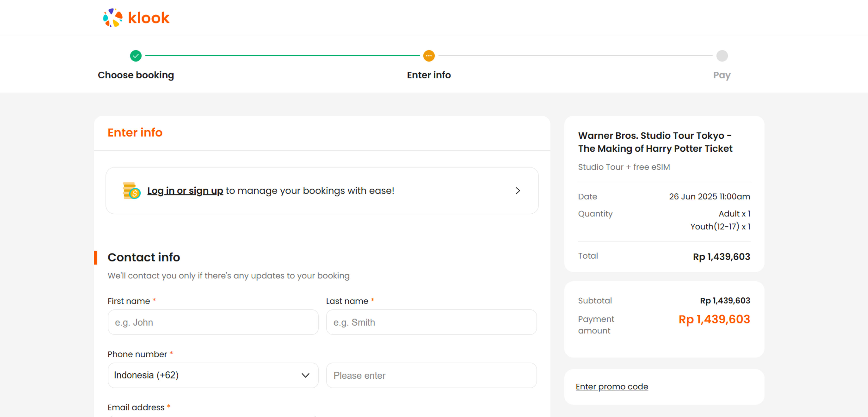The width and height of the screenshot is (868, 417).
Task: Click the Email address label
Action: (136, 407)
